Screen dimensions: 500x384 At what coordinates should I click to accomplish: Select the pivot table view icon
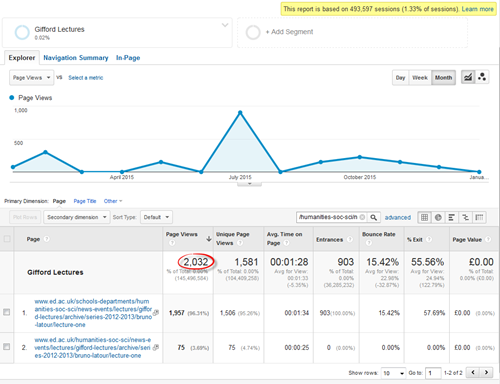[x=479, y=217]
